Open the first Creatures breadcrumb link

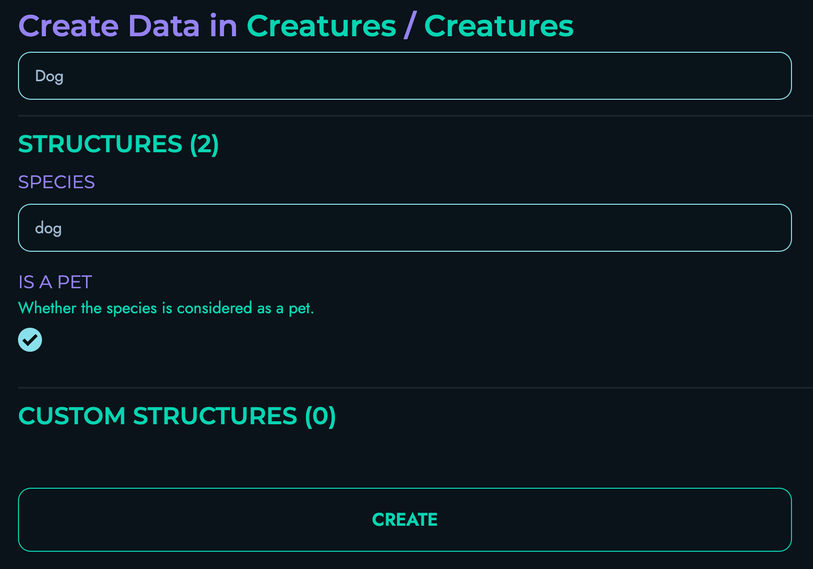pyautogui.click(x=321, y=26)
